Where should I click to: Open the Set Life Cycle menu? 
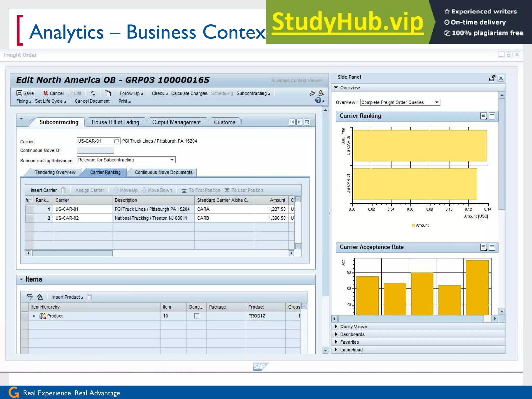tap(50, 101)
